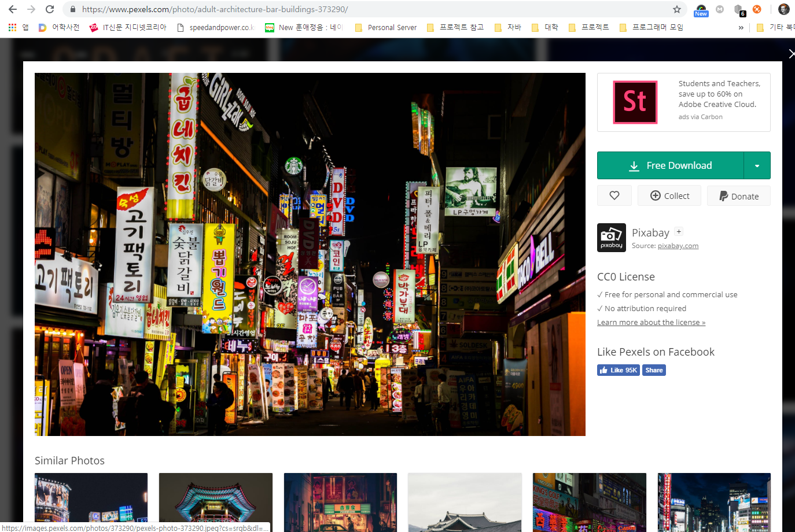Click the main Korean night street photo
The image size is (795, 532).
[x=310, y=254]
